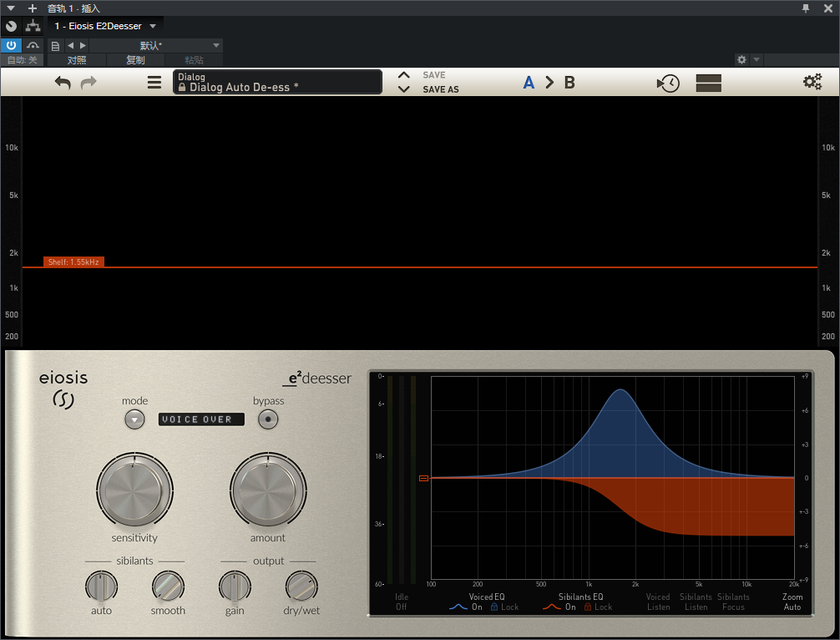Open the host gear settings icon
Viewport: 840px width, 640px height.
741,59
